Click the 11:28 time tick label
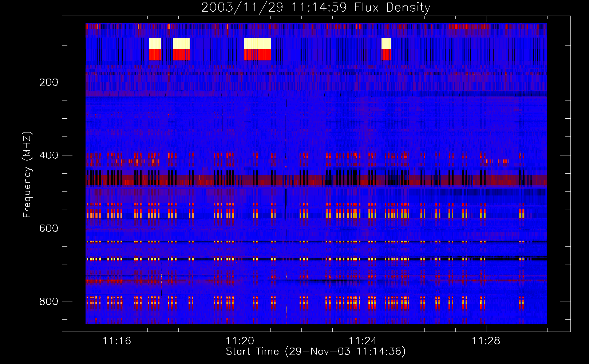The image size is (589, 364). (x=486, y=341)
